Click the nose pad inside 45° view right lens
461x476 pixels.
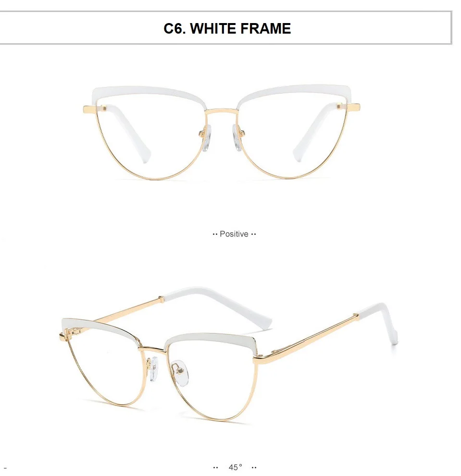click(179, 373)
